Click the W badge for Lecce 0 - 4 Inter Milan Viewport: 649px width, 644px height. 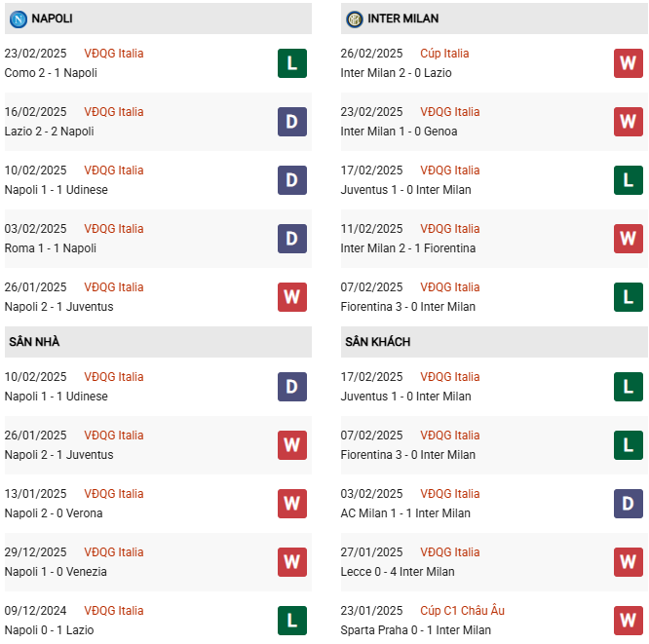click(628, 562)
